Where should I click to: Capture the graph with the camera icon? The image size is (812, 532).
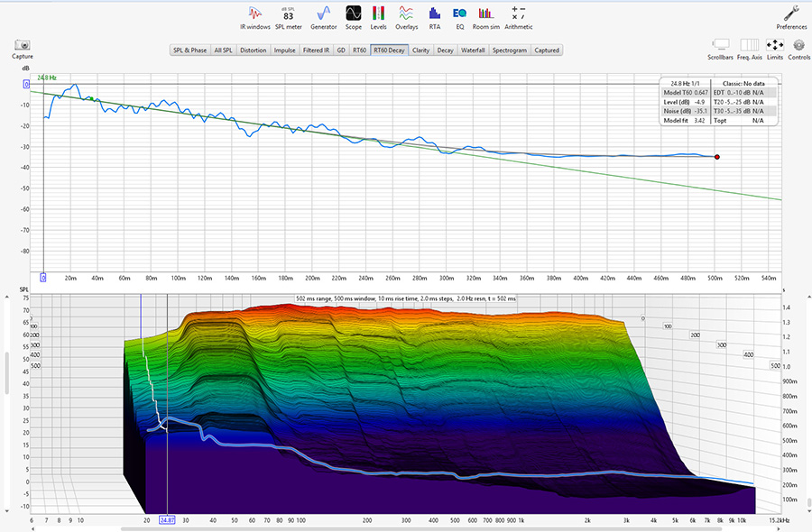pyautogui.click(x=23, y=47)
